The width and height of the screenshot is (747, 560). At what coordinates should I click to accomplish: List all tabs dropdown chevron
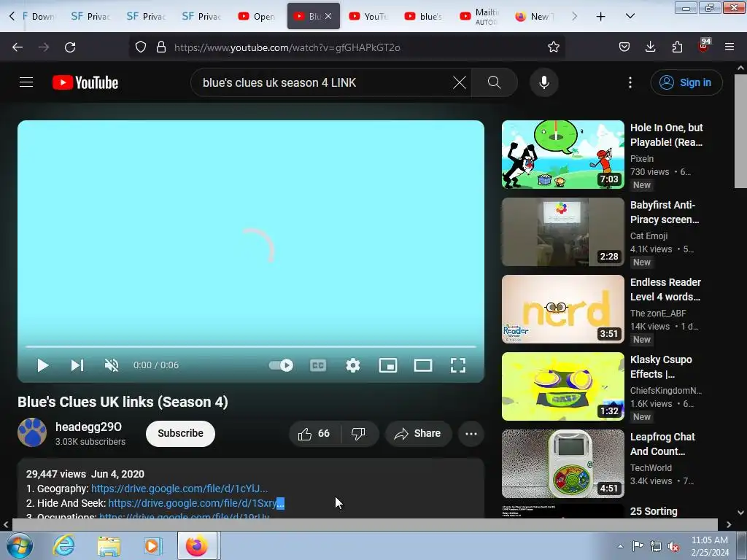(x=630, y=17)
